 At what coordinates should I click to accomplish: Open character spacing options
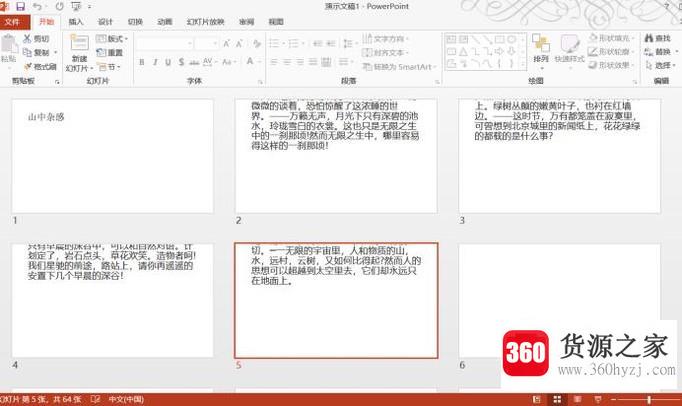pos(209,62)
